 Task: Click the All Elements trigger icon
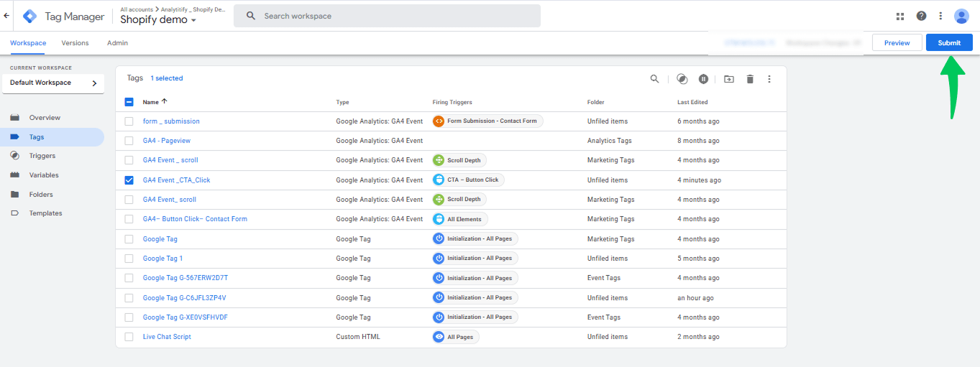point(439,219)
